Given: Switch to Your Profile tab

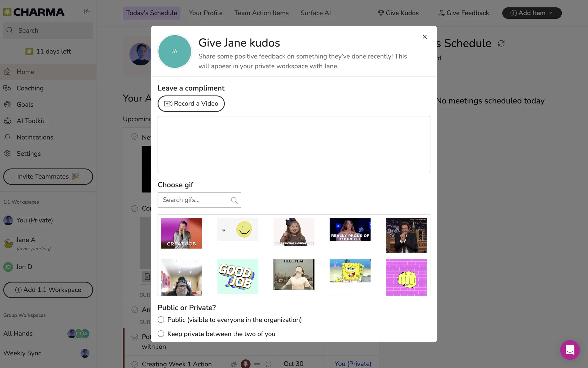Looking at the screenshot, I should [x=205, y=13].
